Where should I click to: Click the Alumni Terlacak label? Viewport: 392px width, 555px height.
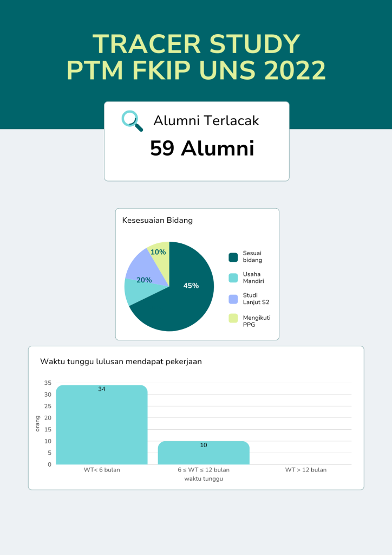point(206,120)
